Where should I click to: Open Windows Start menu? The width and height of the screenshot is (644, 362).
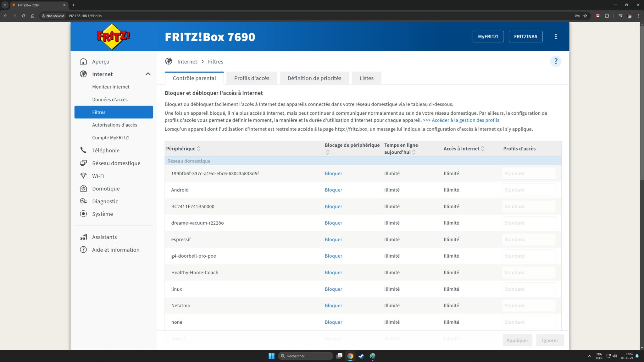click(x=271, y=356)
